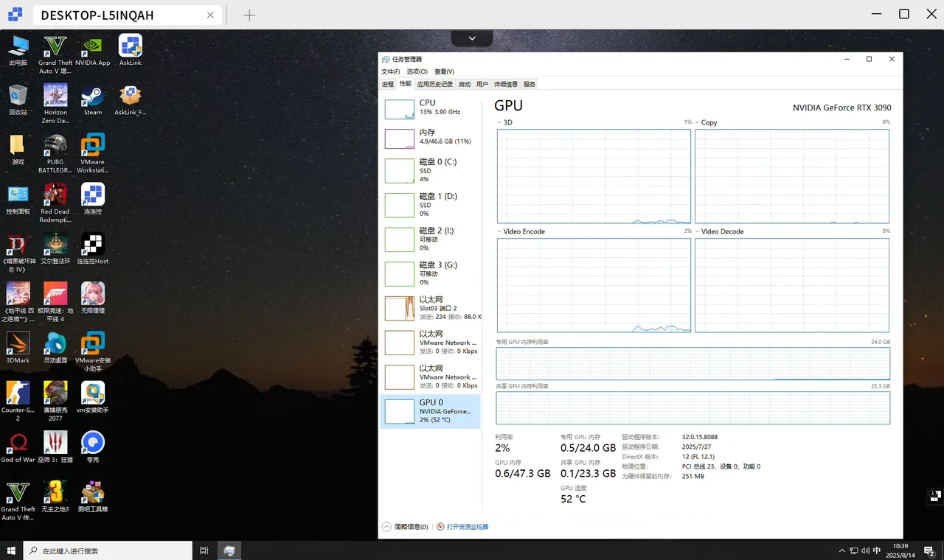The width and height of the screenshot is (944, 560).
Task: Select 磁盘 1 (D:) in the sidebar
Action: pyautogui.click(x=430, y=205)
